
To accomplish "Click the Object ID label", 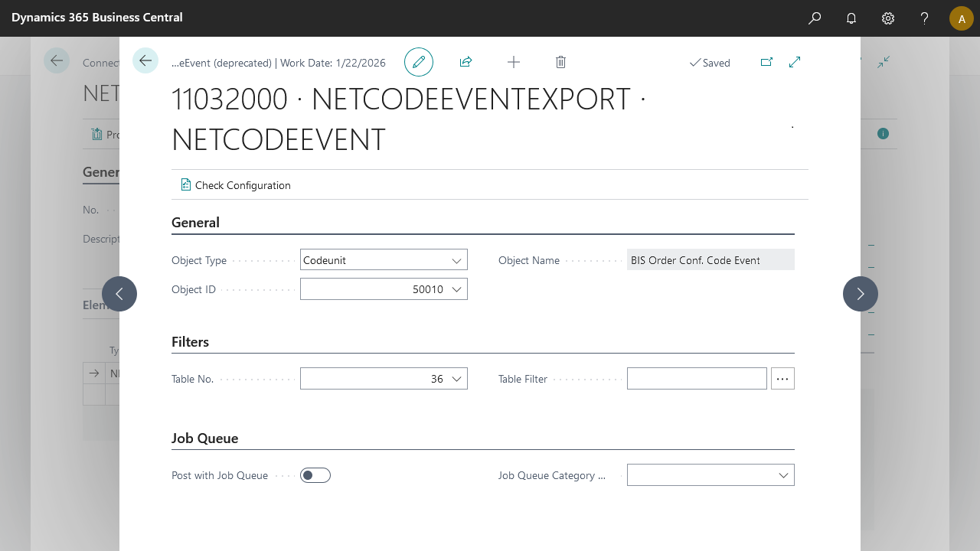I will click(194, 289).
